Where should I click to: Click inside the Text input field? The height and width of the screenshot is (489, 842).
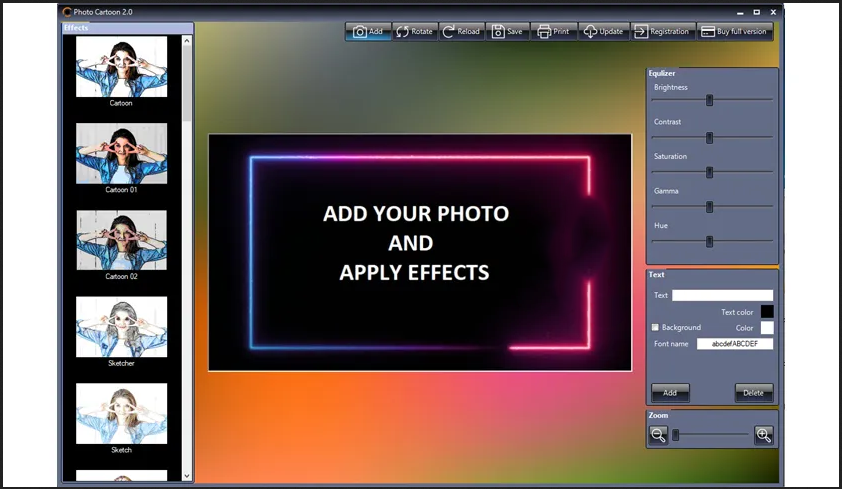coord(722,296)
